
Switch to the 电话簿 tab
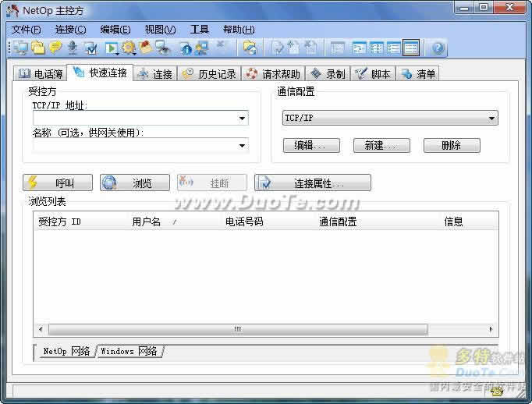[x=40, y=73]
